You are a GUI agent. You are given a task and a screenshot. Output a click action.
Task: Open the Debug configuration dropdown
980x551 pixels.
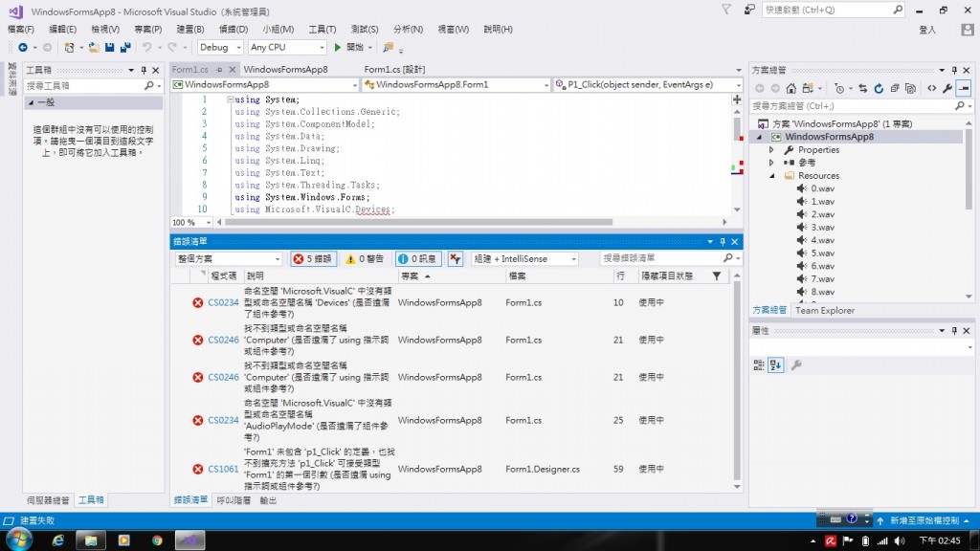pos(220,48)
